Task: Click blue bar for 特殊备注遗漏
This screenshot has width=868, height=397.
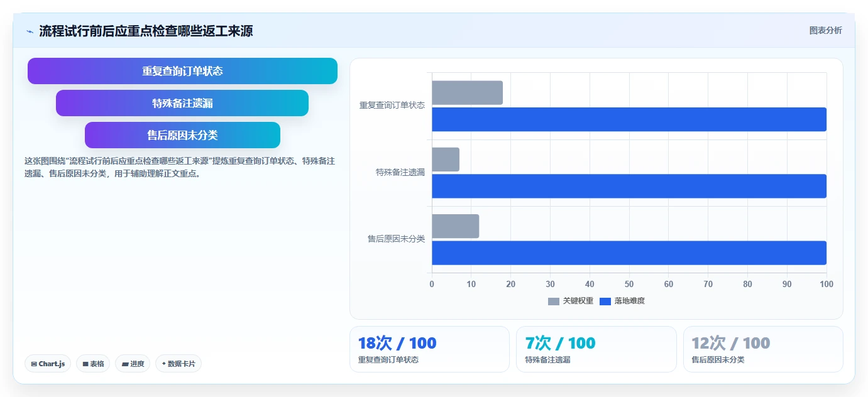Action: click(x=629, y=186)
